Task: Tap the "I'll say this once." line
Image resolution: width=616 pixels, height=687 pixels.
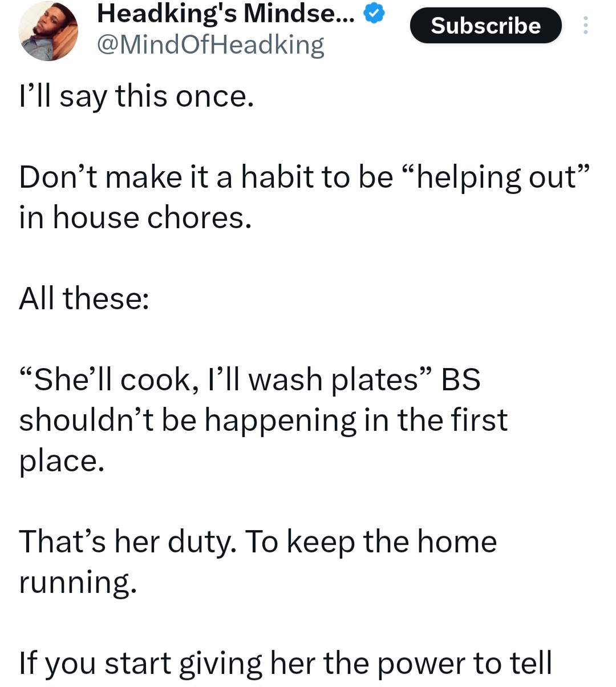Action: (136, 96)
